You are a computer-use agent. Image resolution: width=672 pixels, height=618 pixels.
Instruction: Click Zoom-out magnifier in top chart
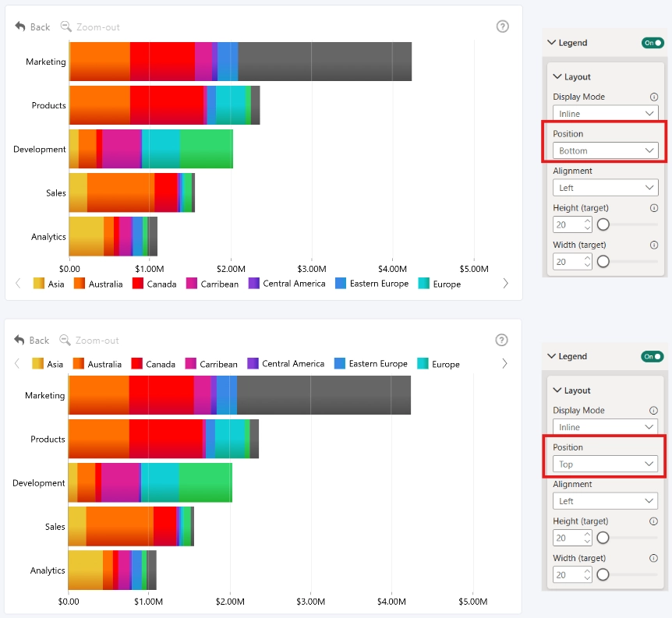pos(65,26)
